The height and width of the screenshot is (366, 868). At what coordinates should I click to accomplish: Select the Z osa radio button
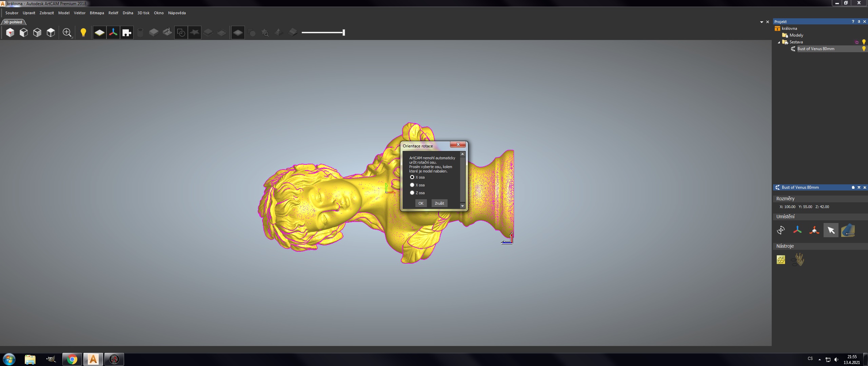pyautogui.click(x=412, y=193)
